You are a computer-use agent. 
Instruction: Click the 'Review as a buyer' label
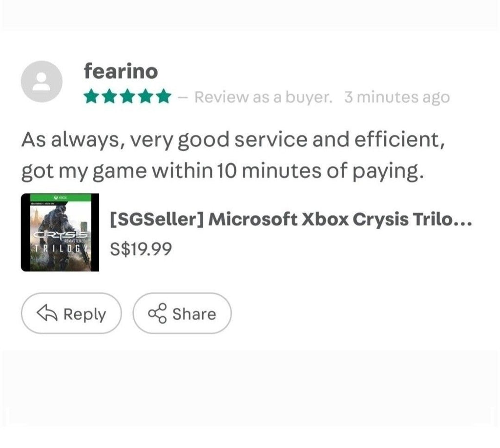(263, 97)
